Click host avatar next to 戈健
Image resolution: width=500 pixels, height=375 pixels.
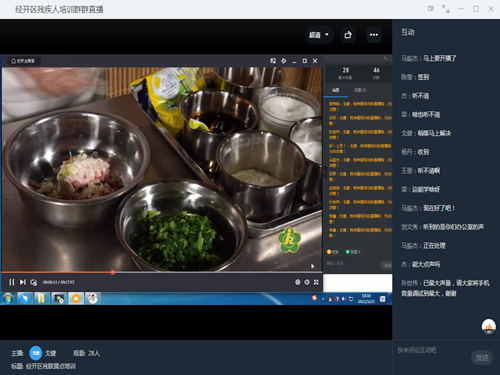pos(36,353)
